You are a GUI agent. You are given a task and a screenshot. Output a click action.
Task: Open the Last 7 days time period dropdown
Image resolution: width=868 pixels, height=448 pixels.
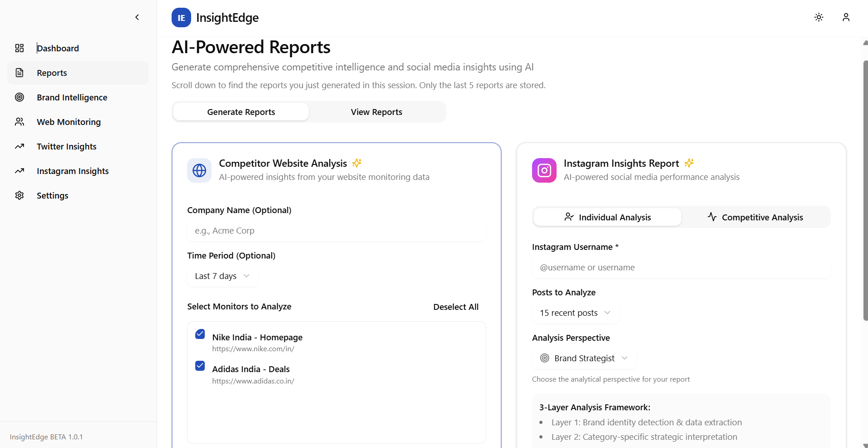coord(222,276)
